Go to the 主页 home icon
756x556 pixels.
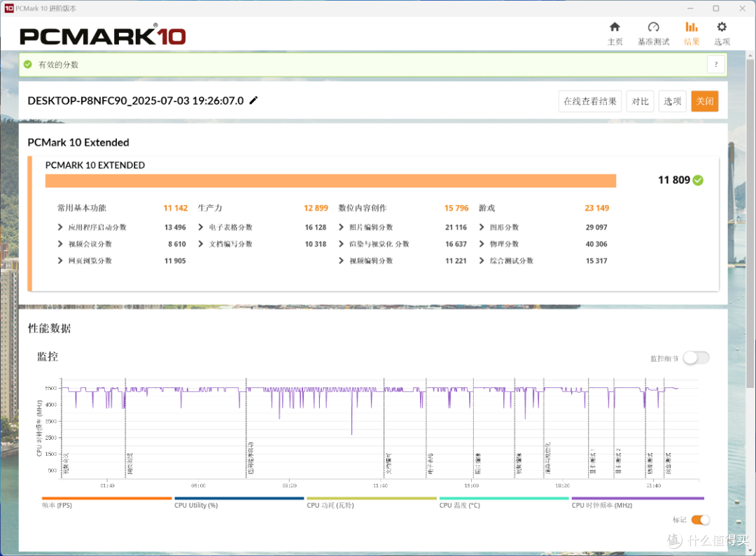615,27
